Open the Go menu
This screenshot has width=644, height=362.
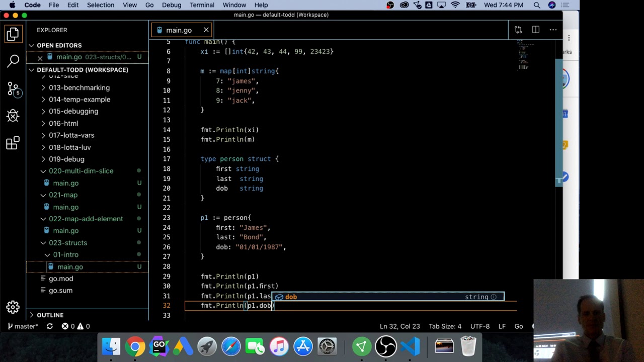(x=149, y=5)
